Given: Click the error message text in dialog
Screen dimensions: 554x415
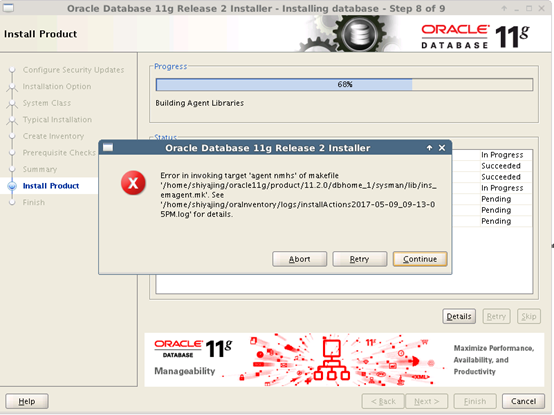Looking at the screenshot, I should (299, 195).
